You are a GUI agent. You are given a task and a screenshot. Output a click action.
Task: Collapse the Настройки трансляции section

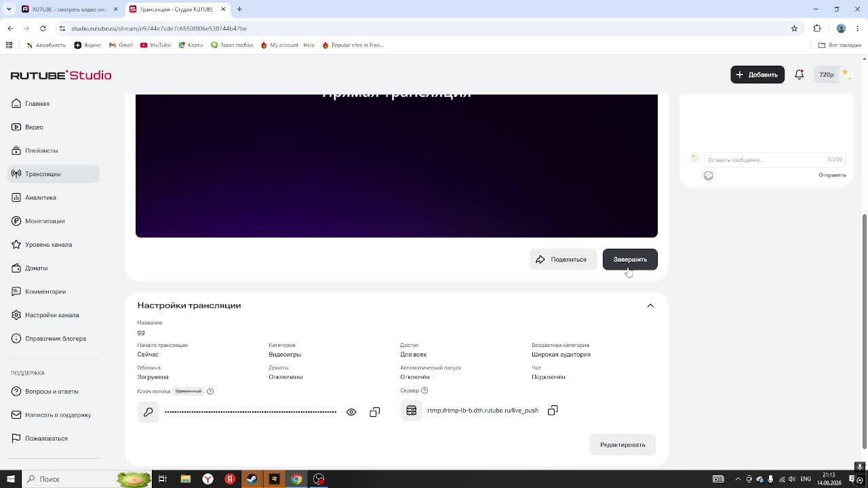point(650,306)
